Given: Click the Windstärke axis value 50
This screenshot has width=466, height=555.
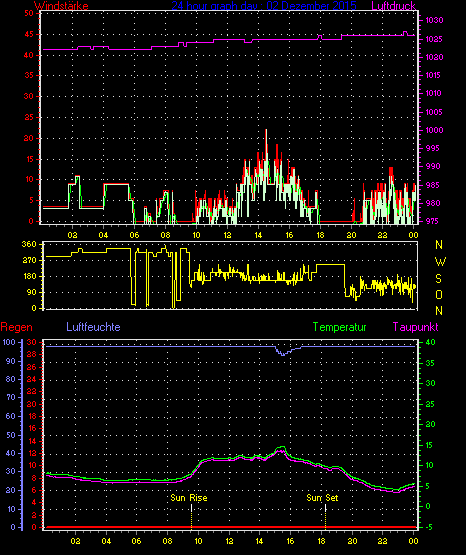Looking at the screenshot, I should coord(29,13).
